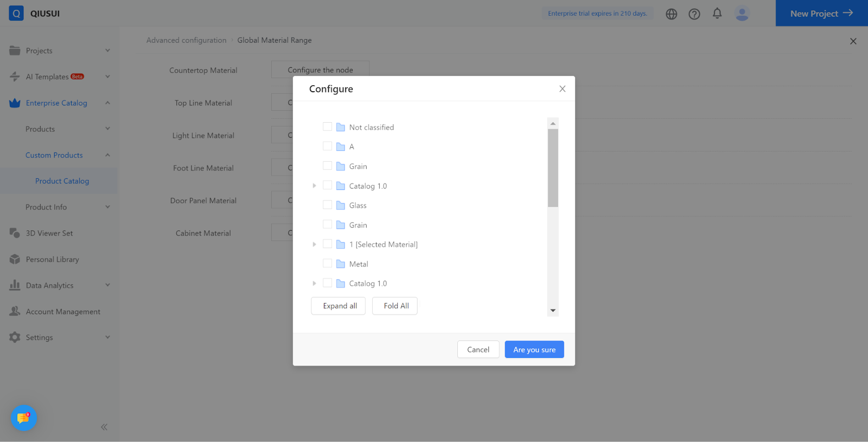
Task: Go to Personal Library
Action: coord(52,260)
